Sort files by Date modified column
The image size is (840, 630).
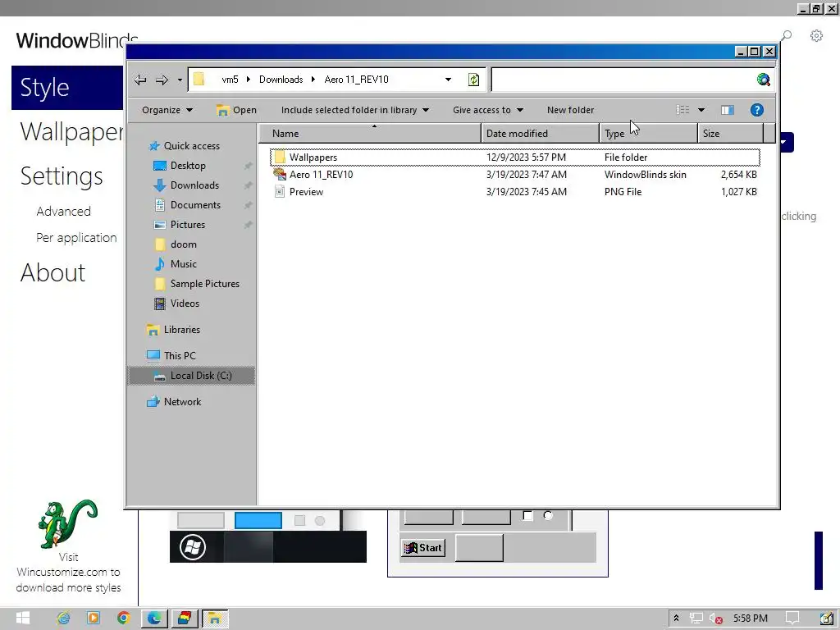(x=540, y=134)
